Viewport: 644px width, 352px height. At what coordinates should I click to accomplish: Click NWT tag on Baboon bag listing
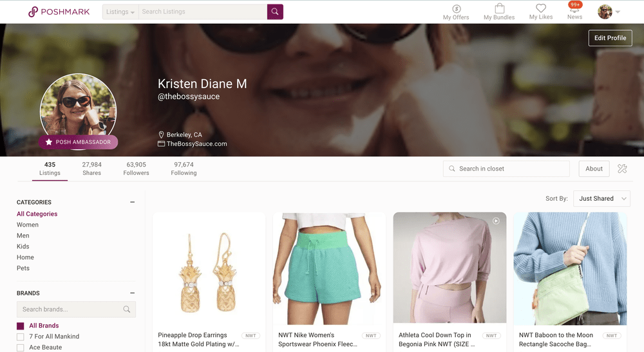point(612,335)
